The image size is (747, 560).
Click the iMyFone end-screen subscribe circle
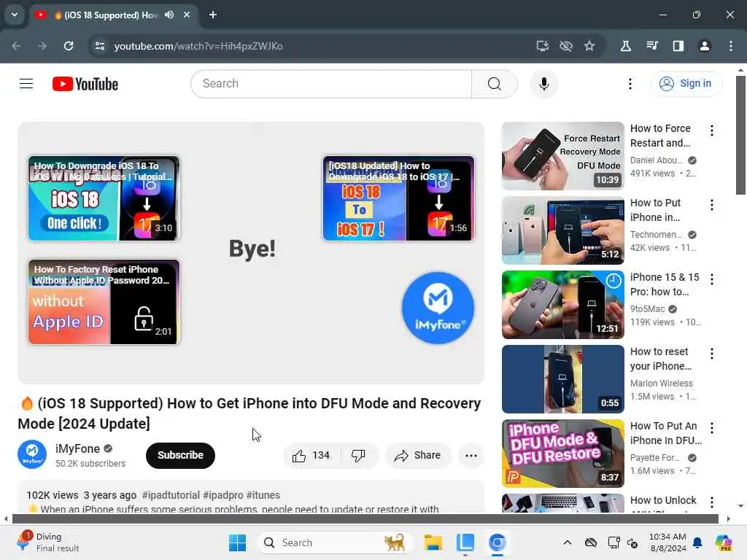[x=438, y=308]
